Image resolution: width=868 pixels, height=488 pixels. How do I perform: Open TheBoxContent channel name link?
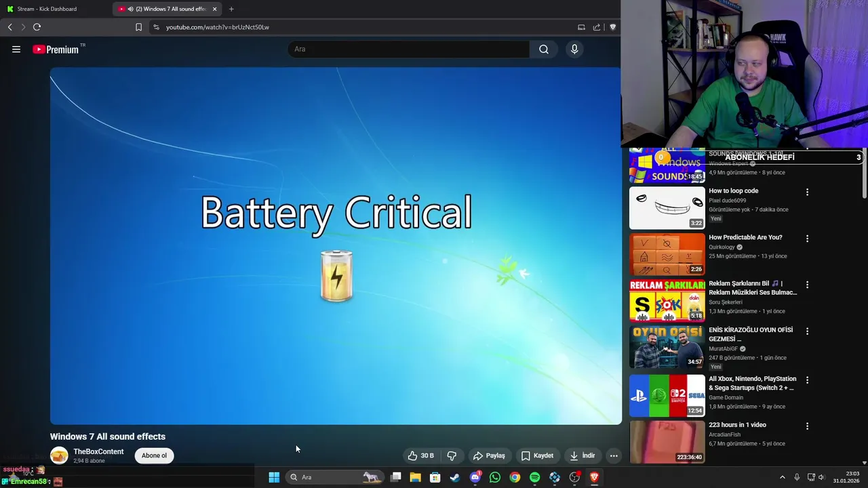click(98, 451)
